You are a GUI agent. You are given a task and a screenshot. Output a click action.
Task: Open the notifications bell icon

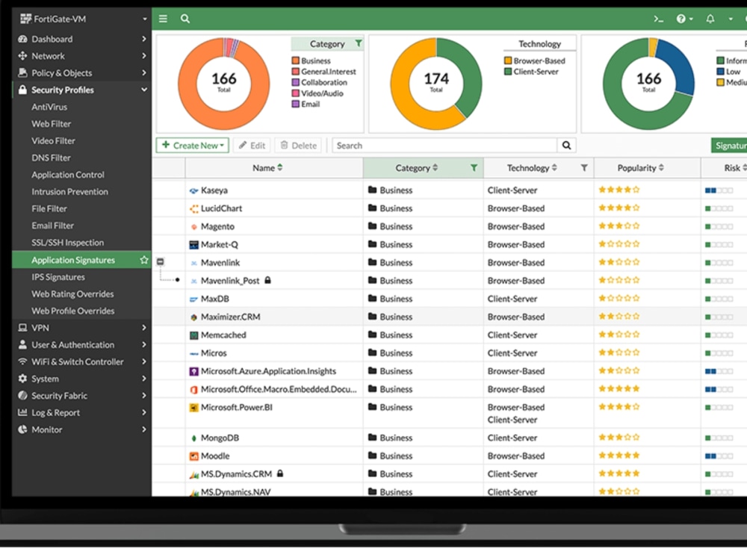tap(710, 19)
